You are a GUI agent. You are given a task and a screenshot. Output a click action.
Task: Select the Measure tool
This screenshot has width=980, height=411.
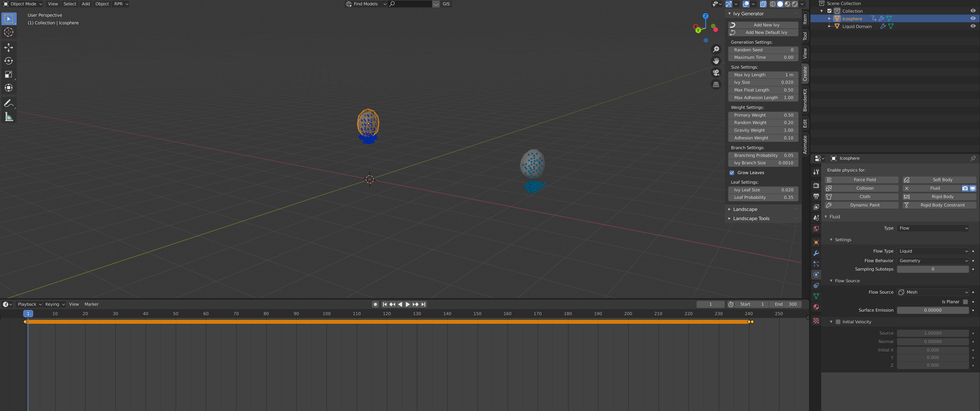click(x=8, y=117)
